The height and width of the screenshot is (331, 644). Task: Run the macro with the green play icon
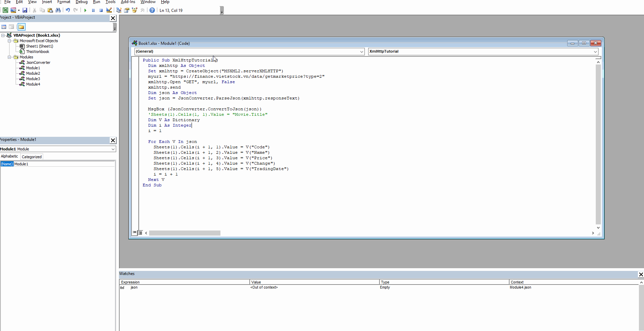pyautogui.click(x=85, y=10)
